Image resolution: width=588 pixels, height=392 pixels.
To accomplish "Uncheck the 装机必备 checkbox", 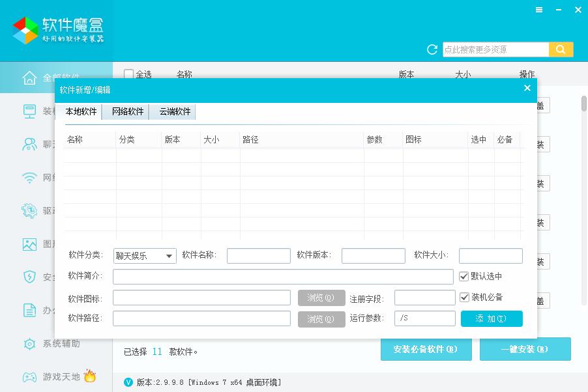I will 464,297.
